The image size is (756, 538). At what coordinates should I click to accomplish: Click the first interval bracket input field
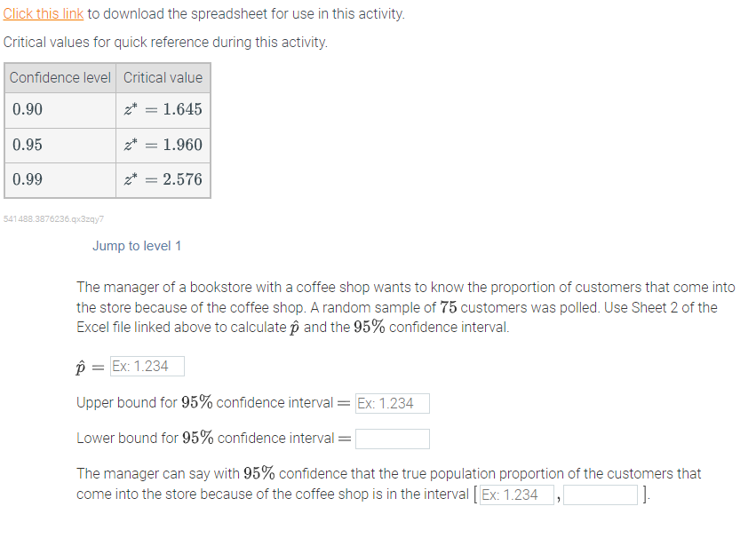pos(518,494)
